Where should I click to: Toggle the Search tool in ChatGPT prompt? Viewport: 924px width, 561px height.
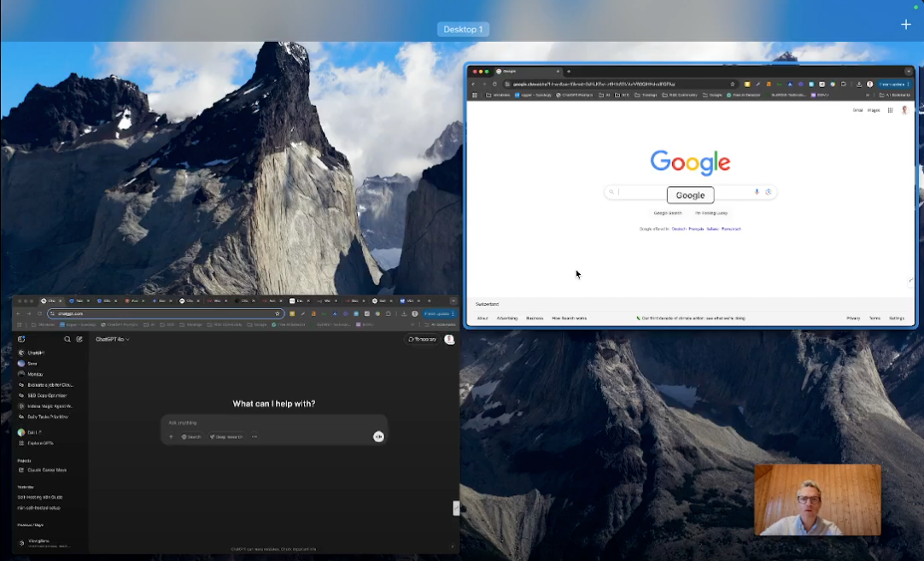tap(191, 436)
